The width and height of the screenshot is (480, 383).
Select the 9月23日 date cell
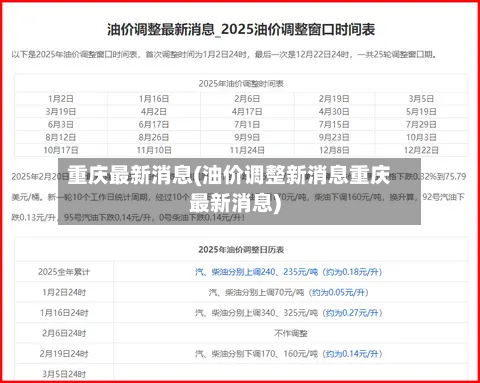click(x=334, y=137)
